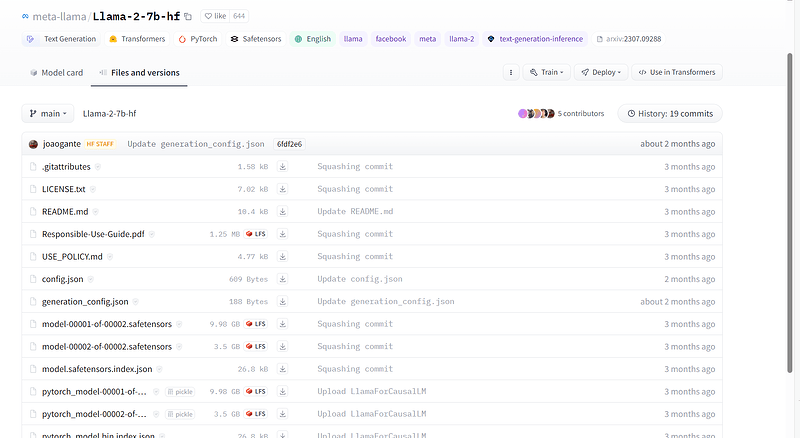Open 'Upload LlamaForCausalLM' commit for pytorch_model-00001

point(371,391)
